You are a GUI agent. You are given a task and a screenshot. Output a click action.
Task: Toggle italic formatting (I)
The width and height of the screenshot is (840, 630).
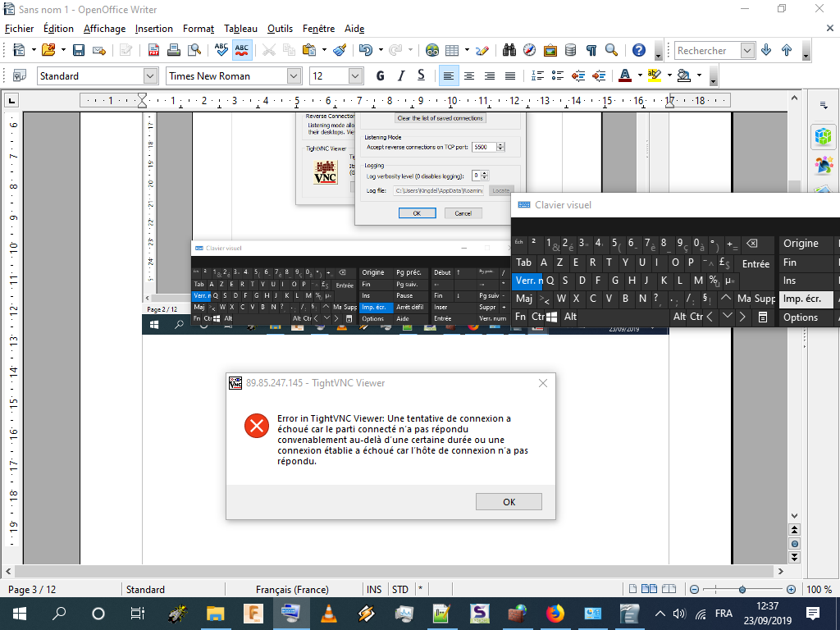400,76
